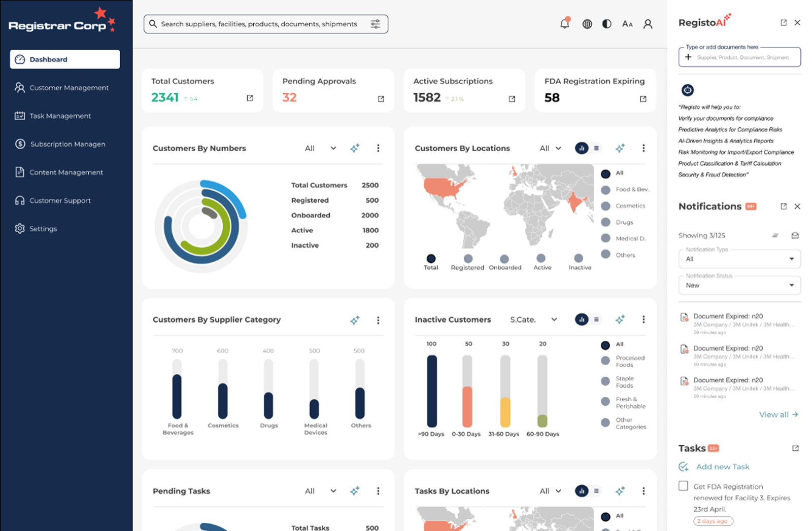Viewport: 812px width, 531px height.
Task: Click the 2 days ago task tag
Action: point(713,521)
